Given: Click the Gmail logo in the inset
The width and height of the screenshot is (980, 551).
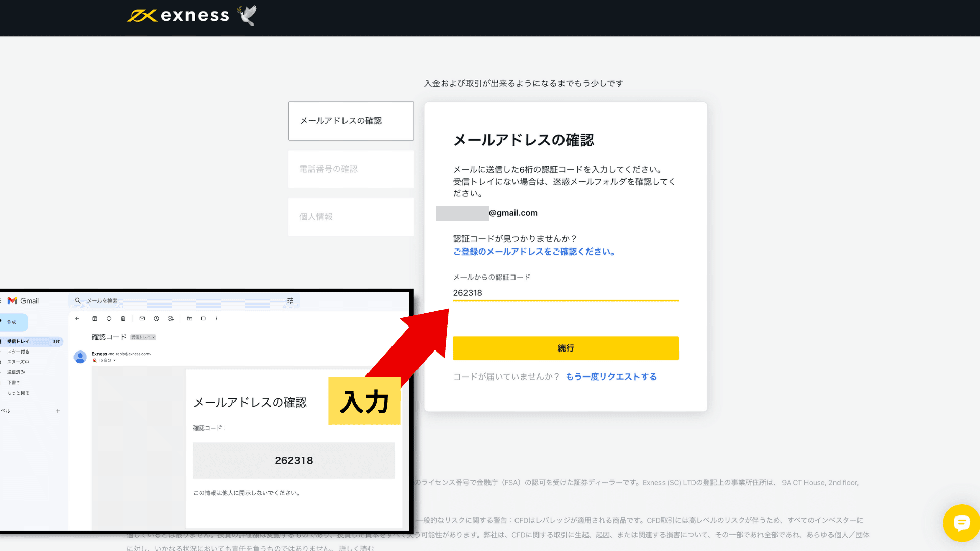Looking at the screenshot, I should [23, 301].
